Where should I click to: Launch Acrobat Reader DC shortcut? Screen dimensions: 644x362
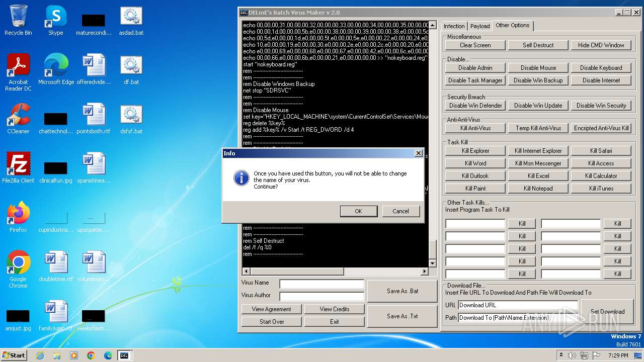[x=18, y=72]
